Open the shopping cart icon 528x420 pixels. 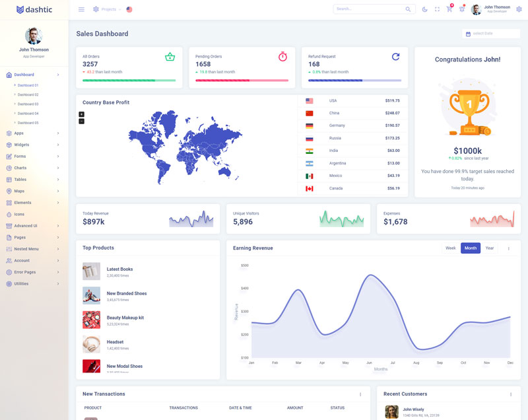pyautogui.click(x=449, y=9)
